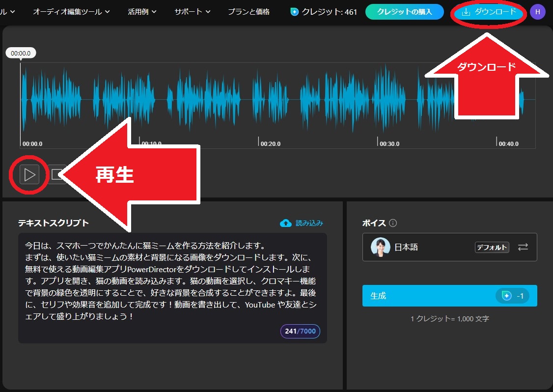Viewport: 553px width, 392px height.
Task: Click the 241/7000 character counter
Action: click(x=300, y=331)
